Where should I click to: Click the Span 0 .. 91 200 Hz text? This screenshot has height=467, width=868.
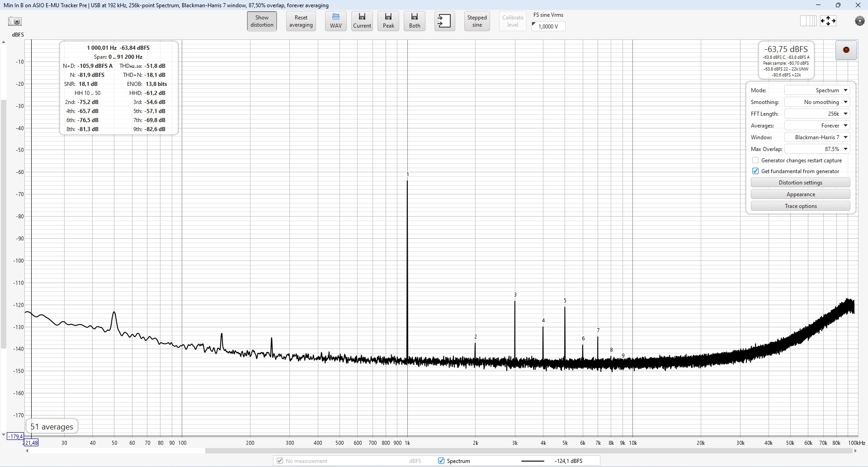(118, 57)
